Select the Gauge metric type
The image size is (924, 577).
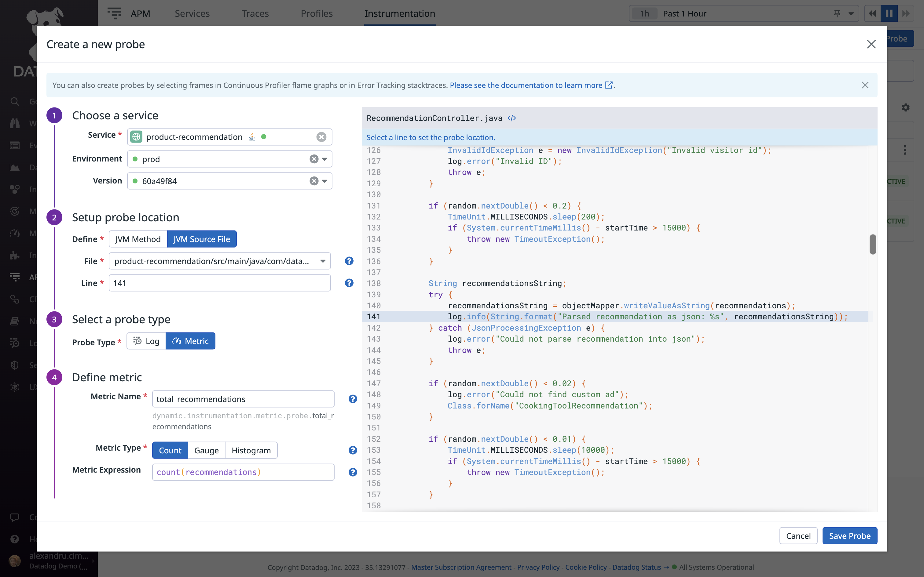click(x=206, y=450)
